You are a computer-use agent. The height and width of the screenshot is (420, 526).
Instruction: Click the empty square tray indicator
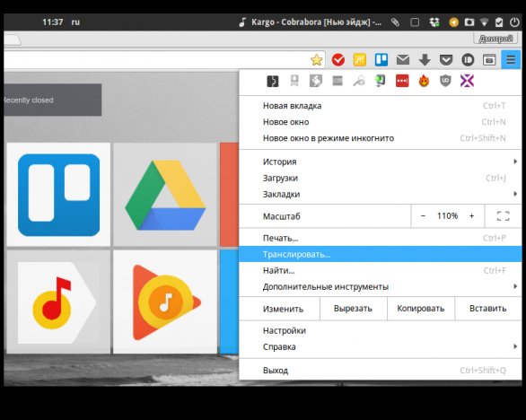tap(415, 22)
